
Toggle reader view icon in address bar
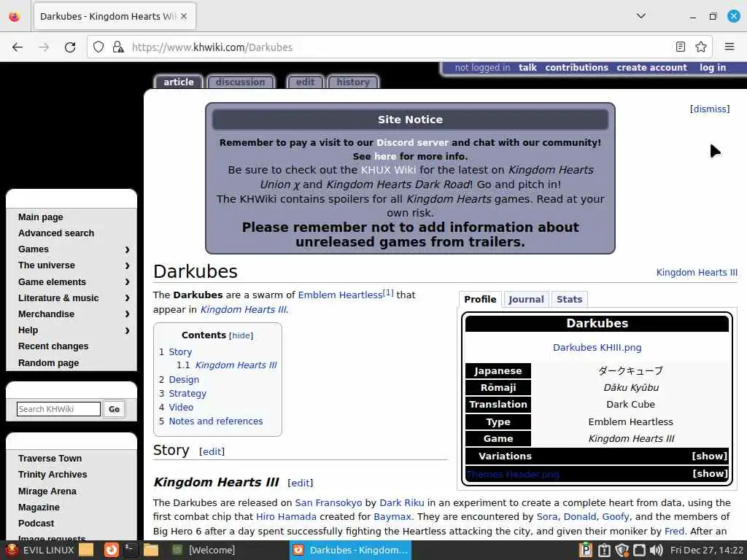(681, 47)
